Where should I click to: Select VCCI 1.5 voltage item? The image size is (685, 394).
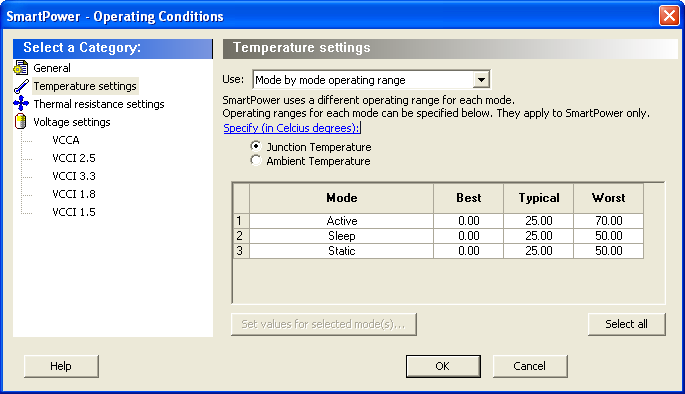coord(73,212)
